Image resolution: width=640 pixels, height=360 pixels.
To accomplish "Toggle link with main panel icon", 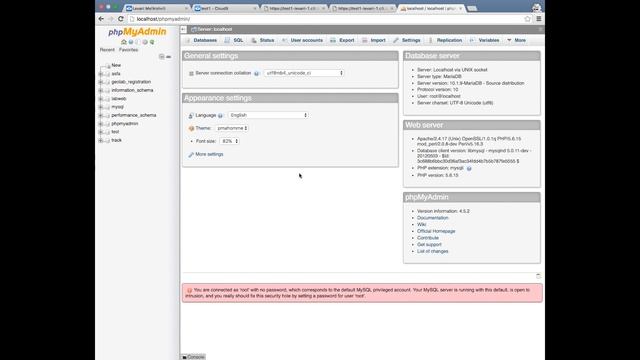I will (x=169, y=57).
